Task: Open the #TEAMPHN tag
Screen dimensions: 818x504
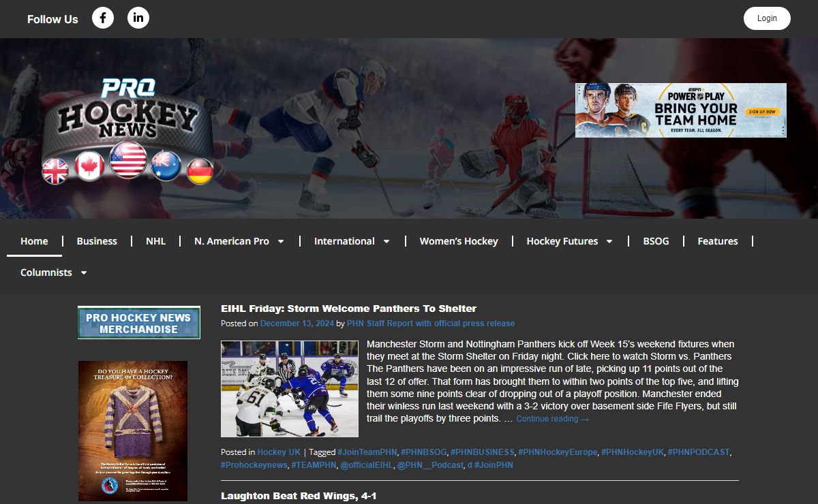Action: pyautogui.click(x=314, y=465)
